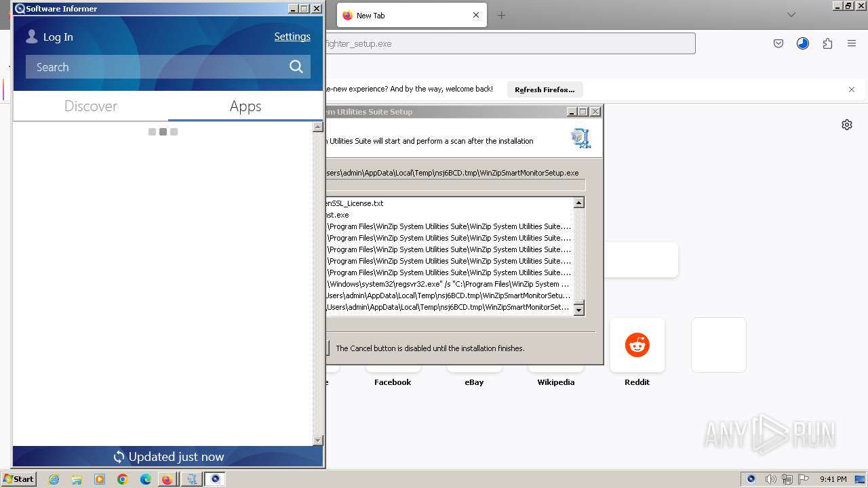
Task: Click the Updated just now status text
Action: coord(176,457)
